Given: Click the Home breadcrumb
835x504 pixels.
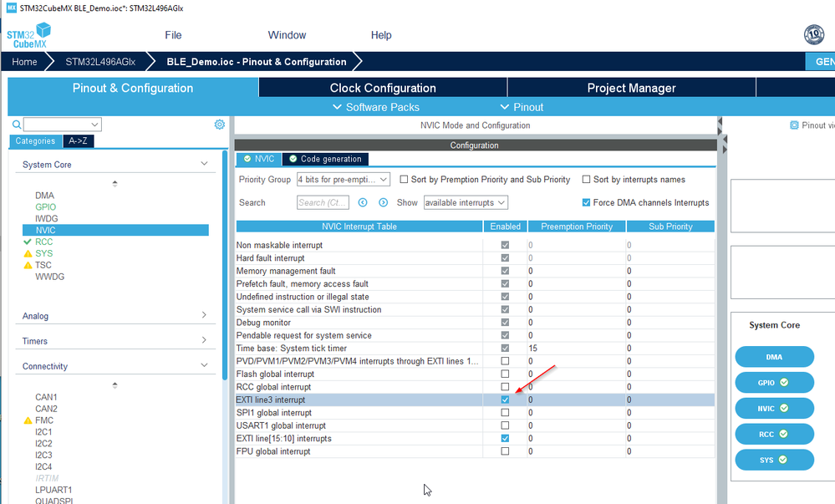Looking at the screenshot, I should tap(24, 62).
